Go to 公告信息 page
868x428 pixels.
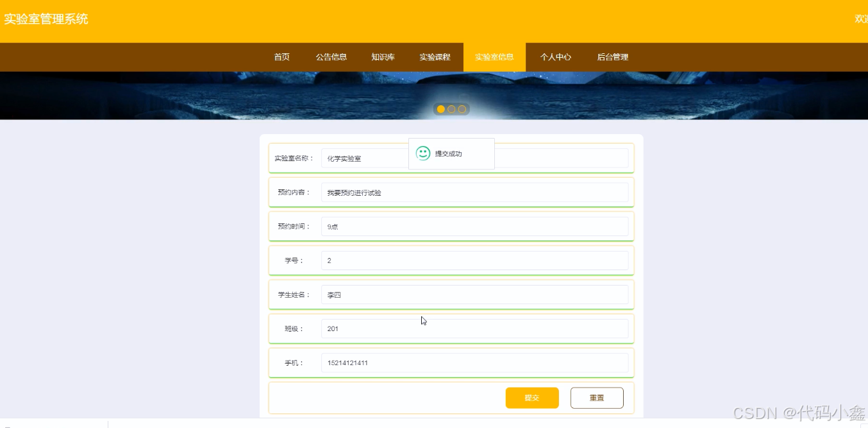331,57
